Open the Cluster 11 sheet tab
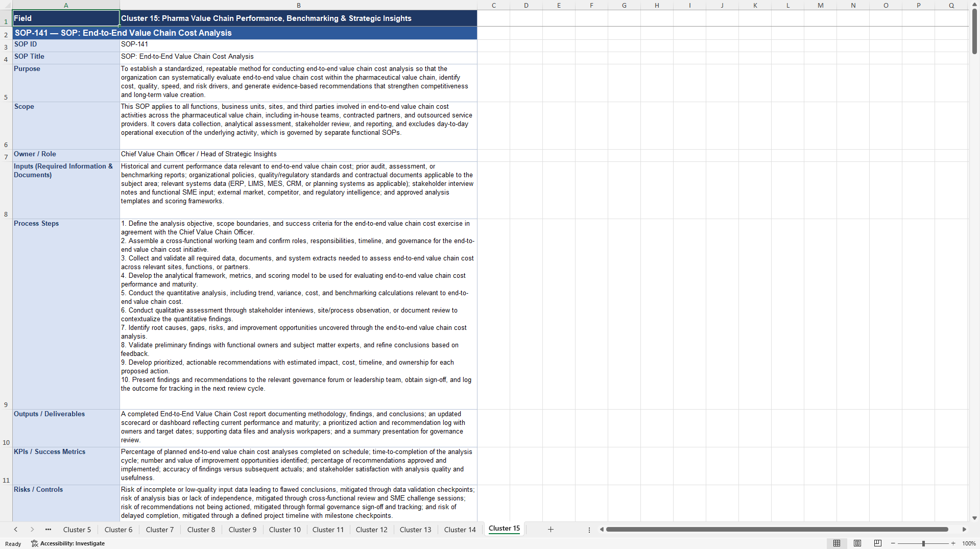This screenshot has height=549, width=980. (328, 530)
